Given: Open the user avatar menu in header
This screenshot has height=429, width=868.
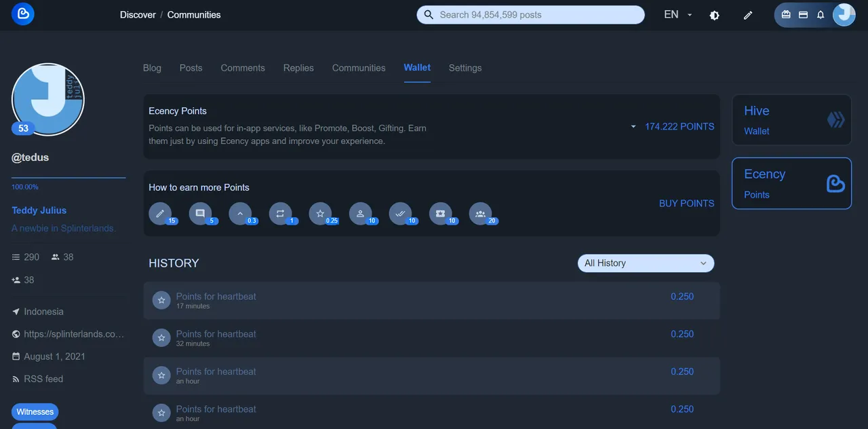Looking at the screenshot, I should click(844, 14).
